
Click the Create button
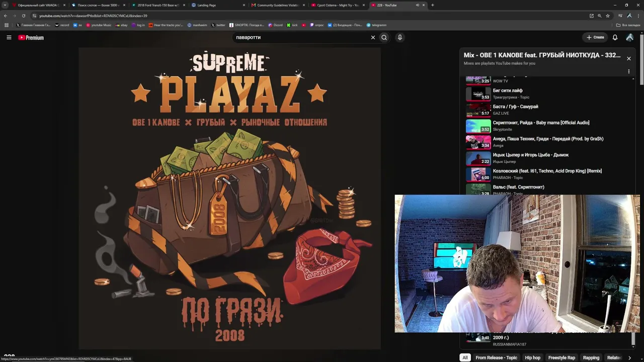[595, 37]
